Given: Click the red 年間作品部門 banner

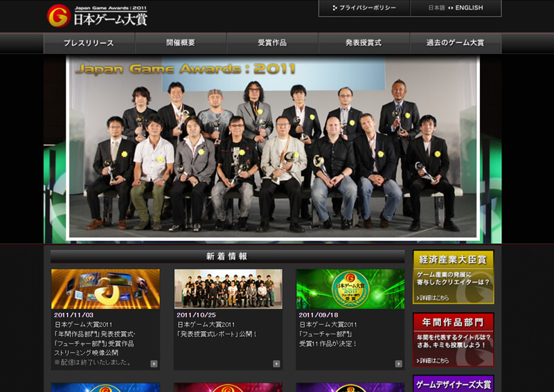Looking at the screenshot, I should click(453, 339).
